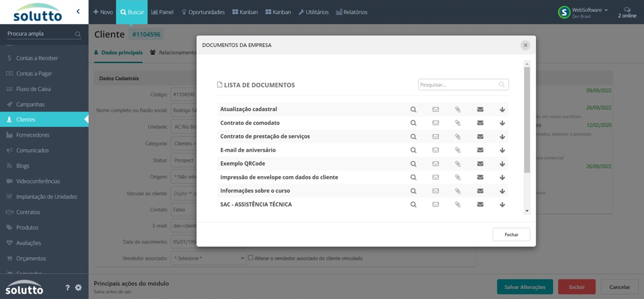Screen dimensions: 644x299
Task: Click the sidebar search magnifier icon
Action: pos(78,34)
